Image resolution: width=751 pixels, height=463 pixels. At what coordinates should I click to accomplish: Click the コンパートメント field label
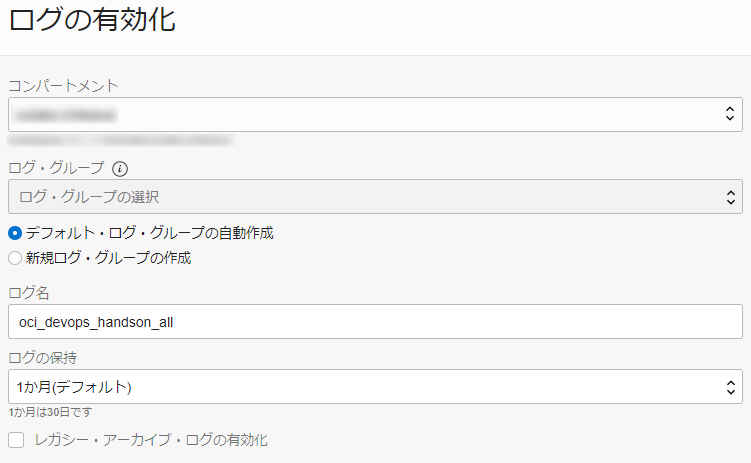(64, 85)
